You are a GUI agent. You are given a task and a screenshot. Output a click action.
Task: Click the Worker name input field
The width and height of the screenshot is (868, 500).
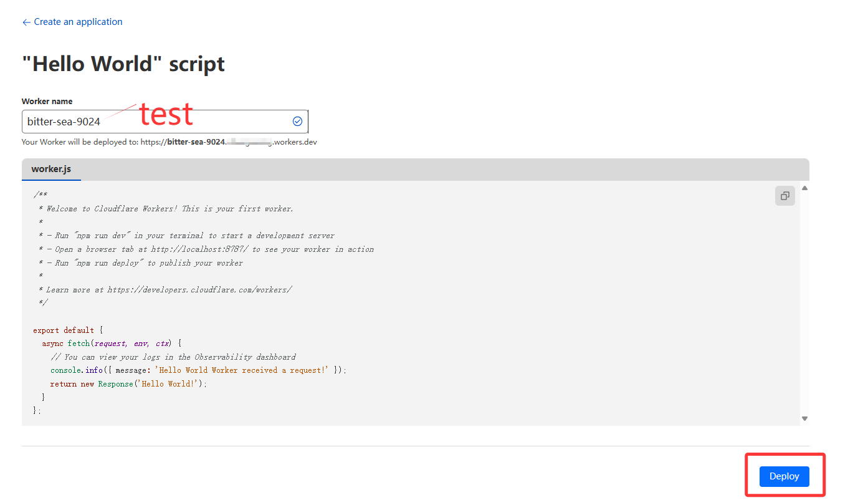click(x=165, y=122)
